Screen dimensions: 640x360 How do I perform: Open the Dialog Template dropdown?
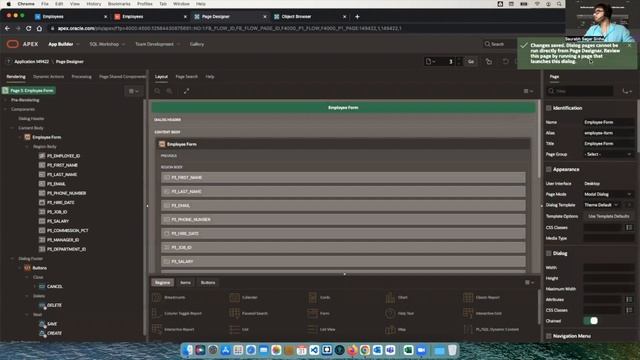point(602,205)
